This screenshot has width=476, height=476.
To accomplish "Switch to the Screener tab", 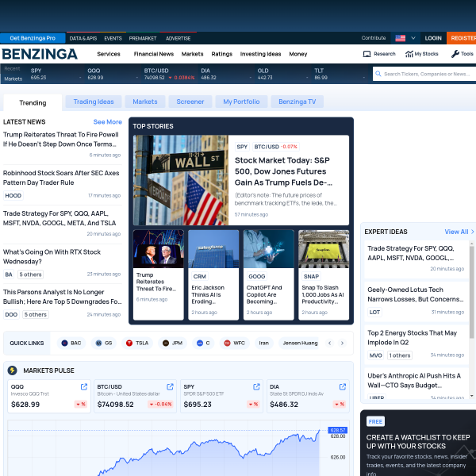I will (x=190, y=102).
